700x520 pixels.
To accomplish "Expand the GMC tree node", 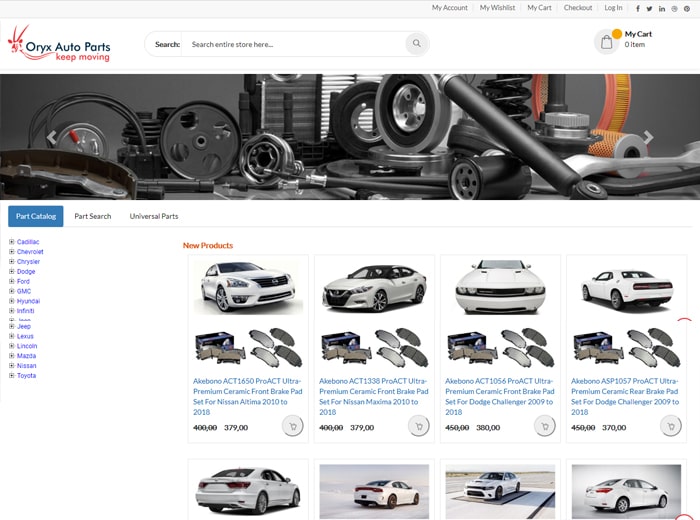I will [12, 291].
